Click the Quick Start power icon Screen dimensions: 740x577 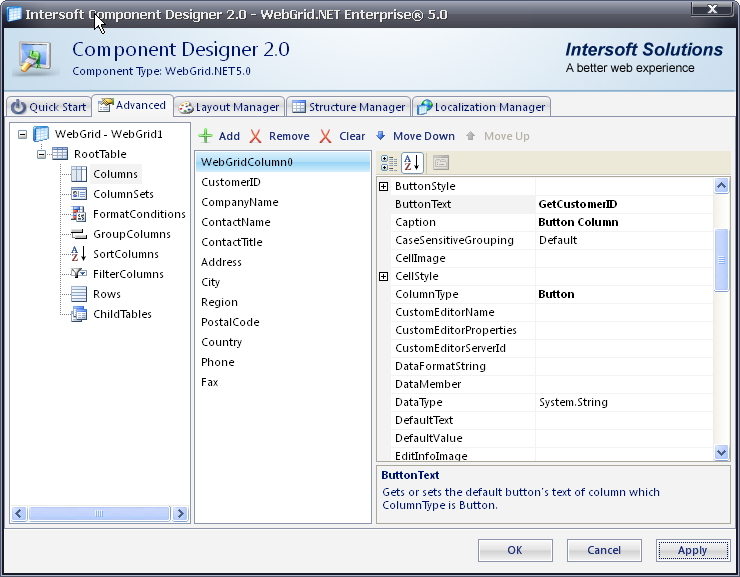(x=18, y=107)
